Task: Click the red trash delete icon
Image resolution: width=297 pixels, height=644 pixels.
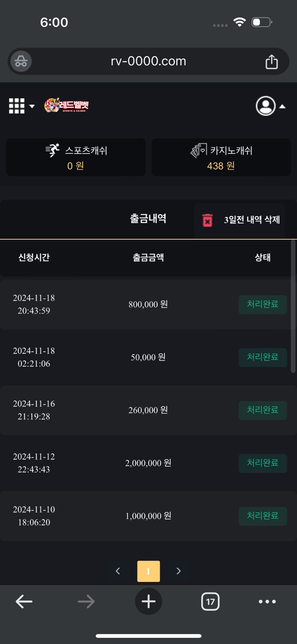Action: [x=208, y=220]
